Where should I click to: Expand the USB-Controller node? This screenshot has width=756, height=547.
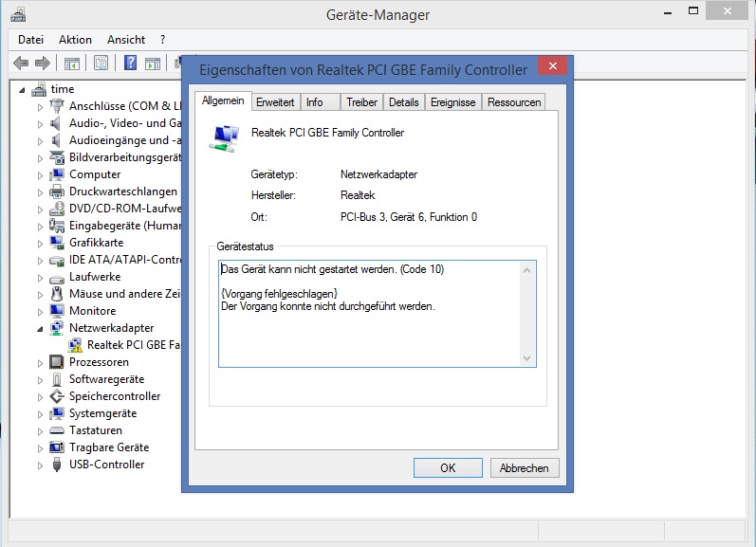tap(40, 465)
